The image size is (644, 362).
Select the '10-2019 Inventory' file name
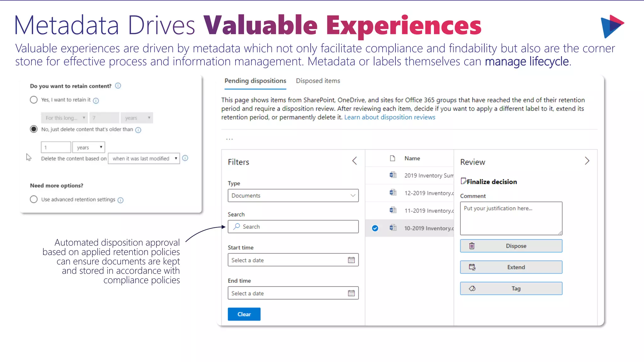[x=429, y=228]
